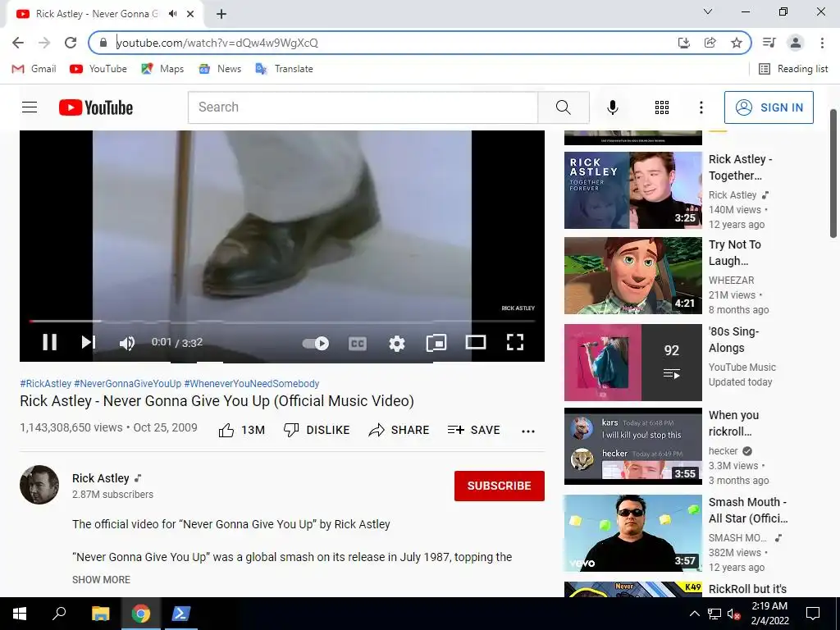Save the video to a playlist
The image size is (840, 630).
(x=473, y=430)
